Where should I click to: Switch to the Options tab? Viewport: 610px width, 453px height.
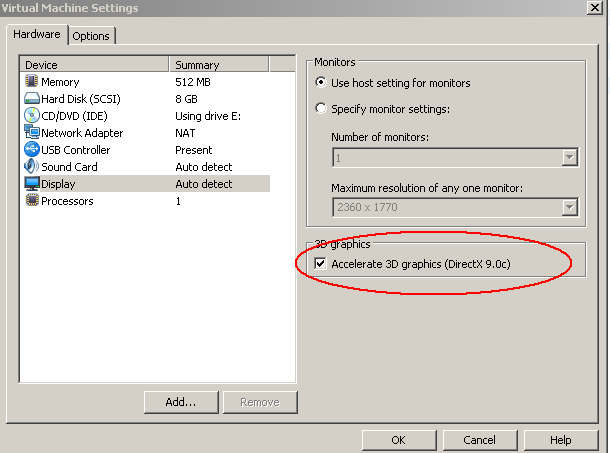(x=91, y=36)
